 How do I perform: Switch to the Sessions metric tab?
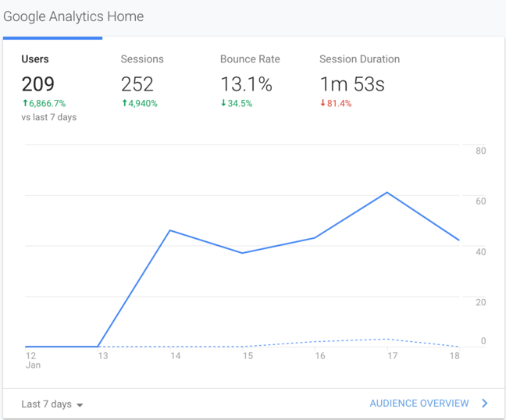(142, 59)
